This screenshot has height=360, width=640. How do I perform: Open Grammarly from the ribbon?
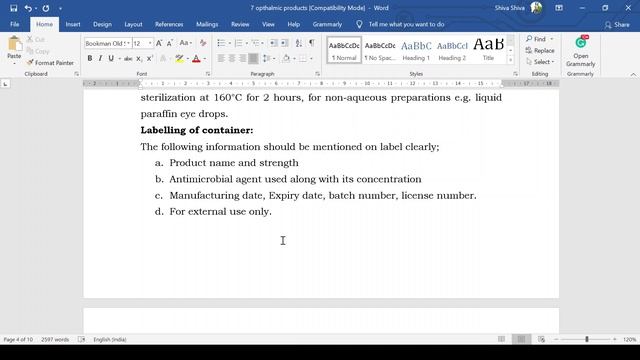[580, 51]
